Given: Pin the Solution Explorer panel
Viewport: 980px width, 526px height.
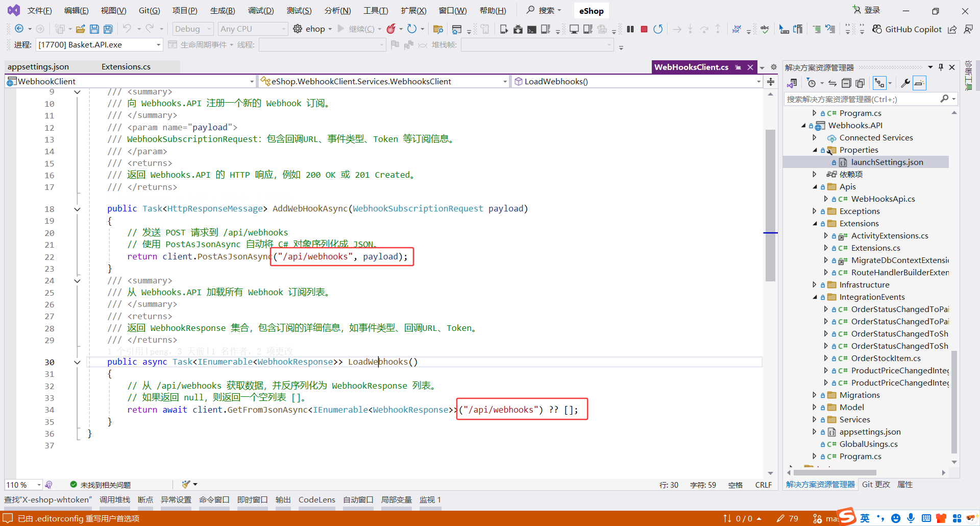Looking at the screenshot, I should coord(941,67).
